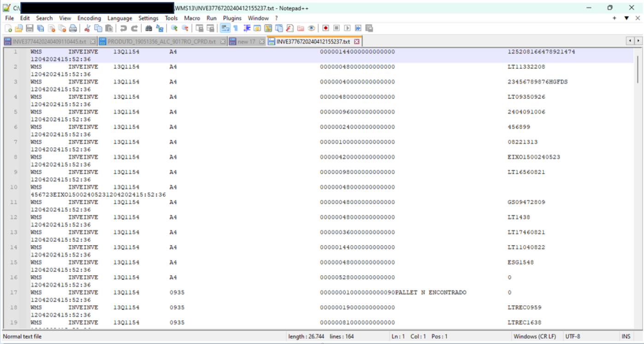Toggle Word wrap in the toolbar
644x344 pixels.
tap(225, 28)
